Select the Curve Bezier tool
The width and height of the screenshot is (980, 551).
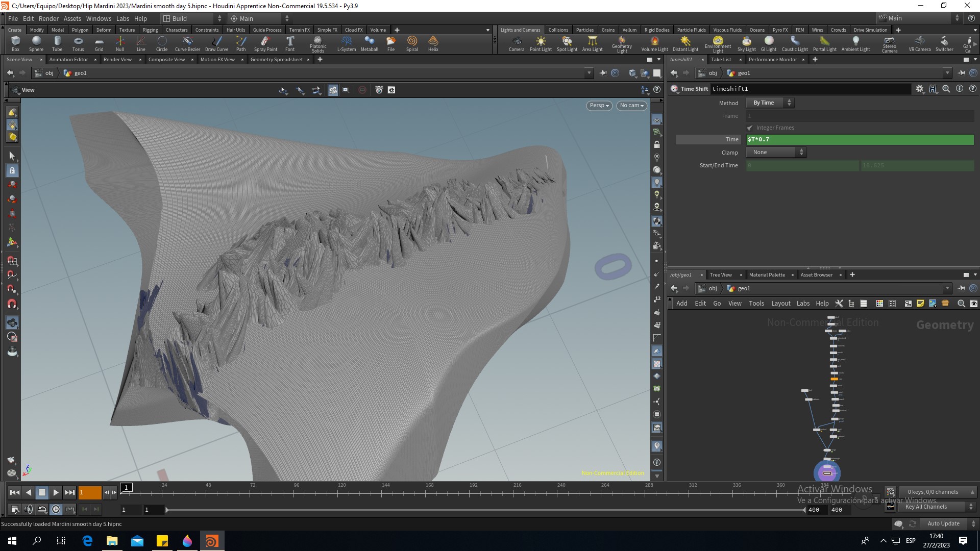[187, 43]
